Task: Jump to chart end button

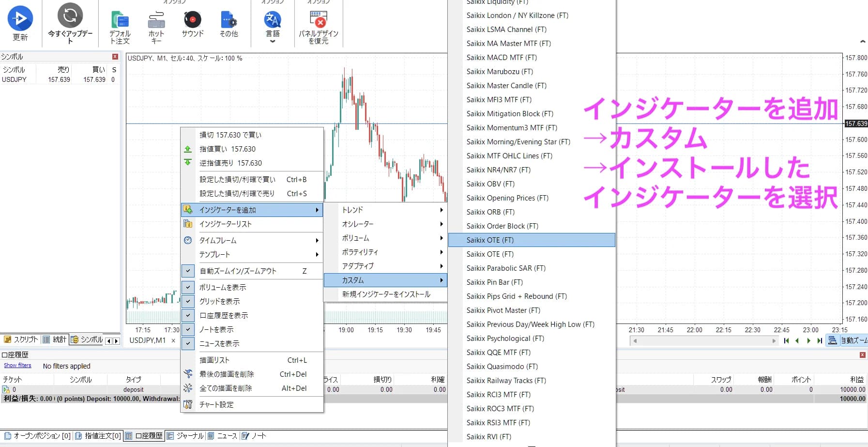Action: pos(820,340)
